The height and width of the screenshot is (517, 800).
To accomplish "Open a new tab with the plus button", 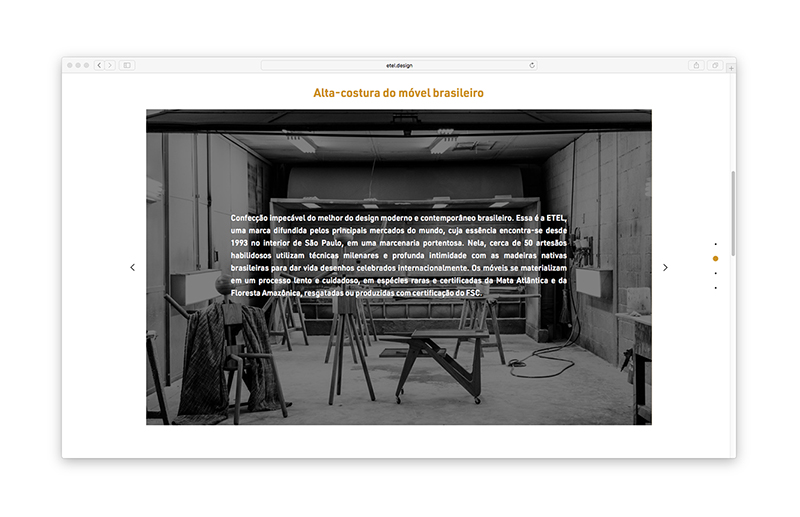I will point(731,68).
